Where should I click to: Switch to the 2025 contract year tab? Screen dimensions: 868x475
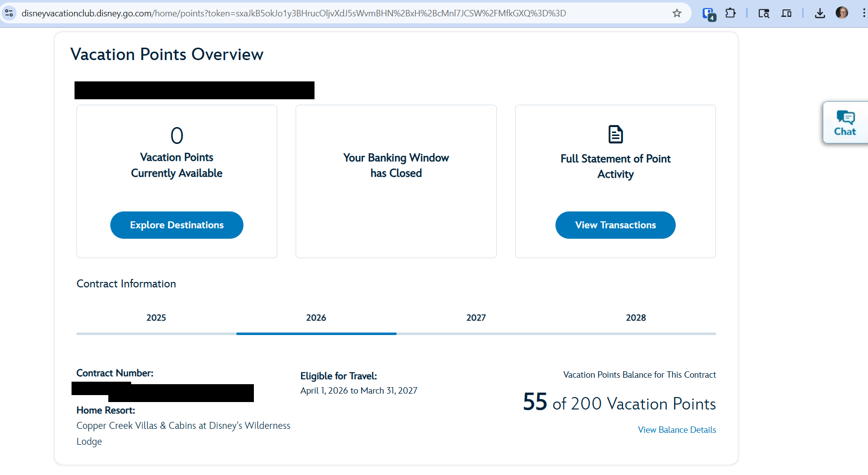click(156, 318)
